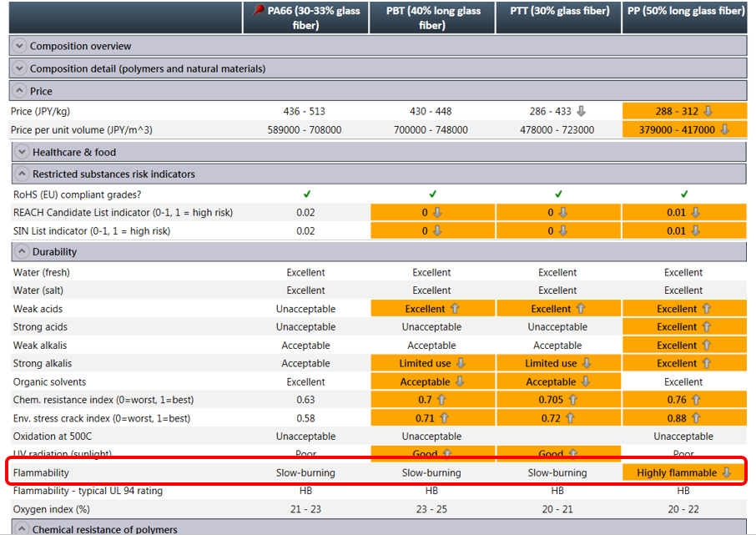Click the up arrow beside Chem. resistance 0.76
Screen dimensions: 756x535
[696, 400]
